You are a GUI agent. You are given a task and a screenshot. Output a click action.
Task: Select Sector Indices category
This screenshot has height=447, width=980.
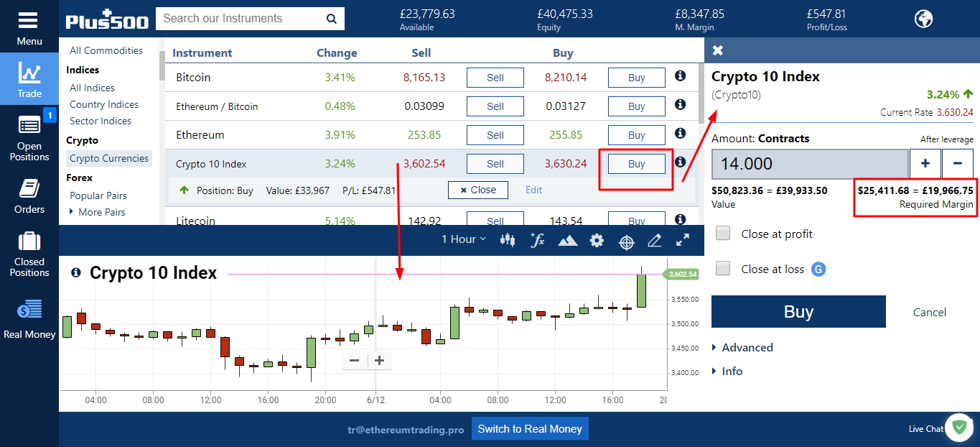101,121
